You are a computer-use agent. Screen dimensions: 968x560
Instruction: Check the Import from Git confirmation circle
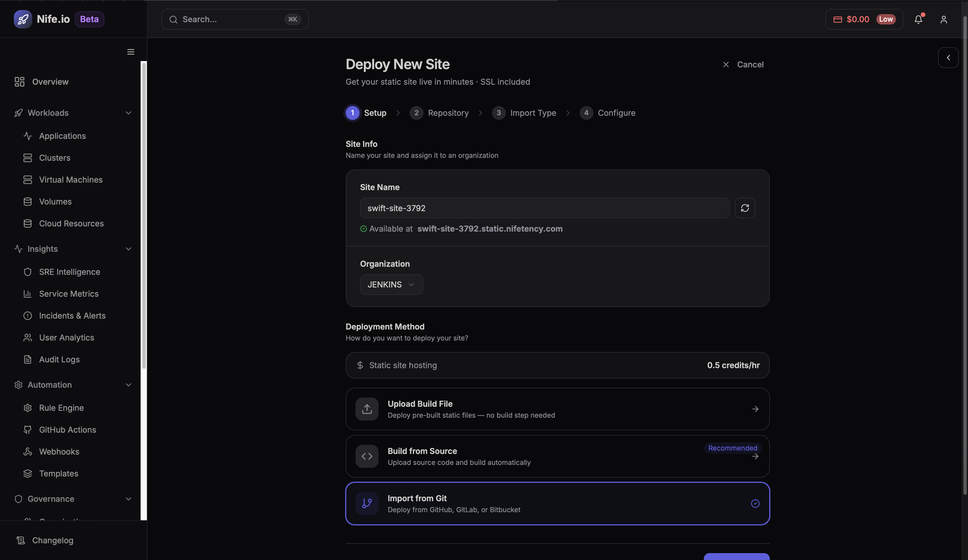click(x=755, y=504)
